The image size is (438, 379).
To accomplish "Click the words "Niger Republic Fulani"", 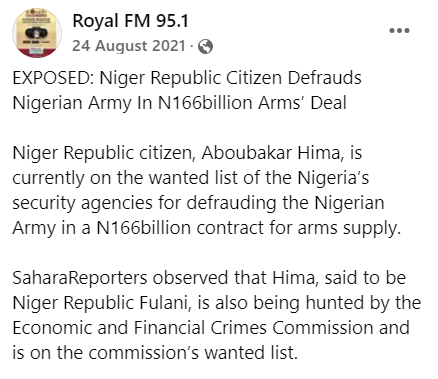I will point(100,303).
